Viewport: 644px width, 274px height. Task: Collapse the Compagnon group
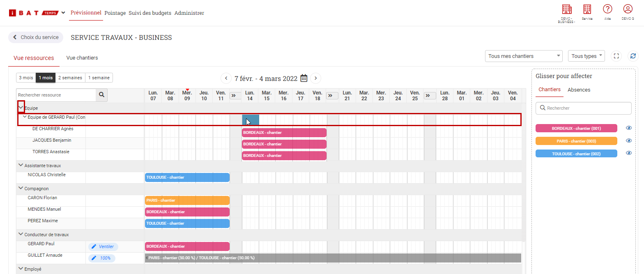coord(21,189)
